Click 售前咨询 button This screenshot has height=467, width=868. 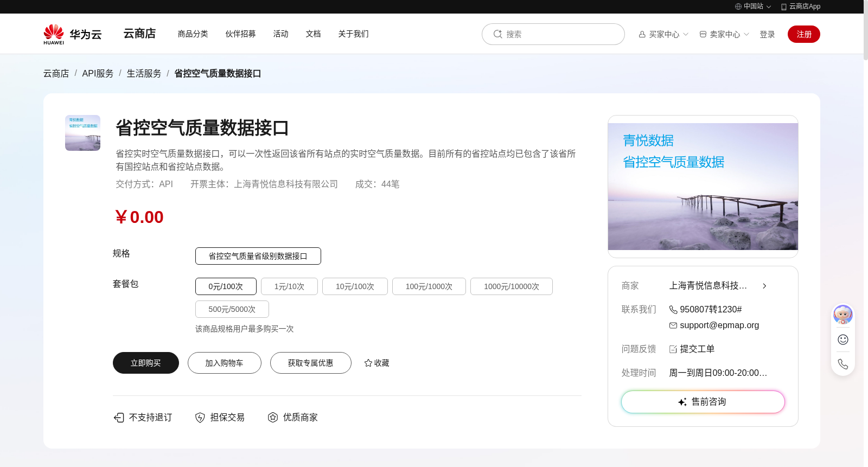(703, 402)
